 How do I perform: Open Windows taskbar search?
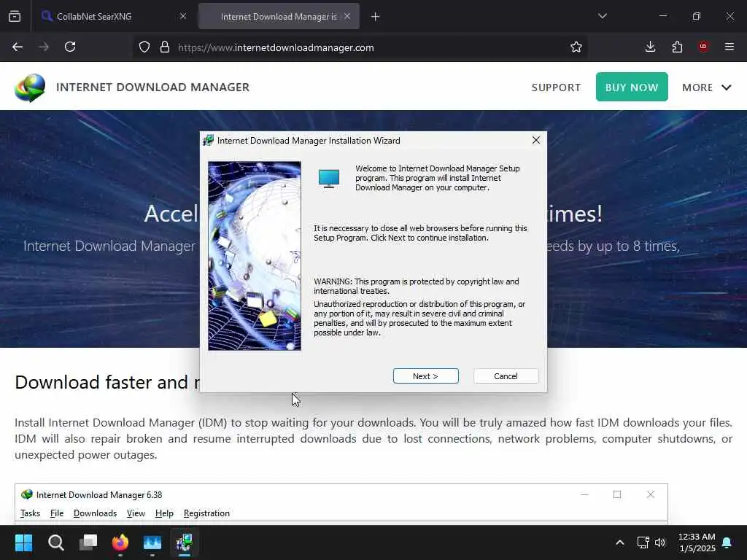tap(55, 542)
